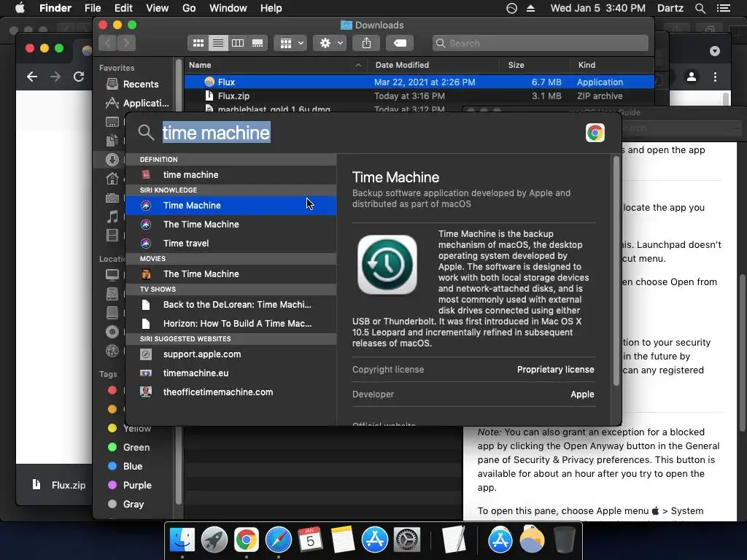This screenshot has height=560, width=747.
Task: Select time machine definition result
Action: 231,175
